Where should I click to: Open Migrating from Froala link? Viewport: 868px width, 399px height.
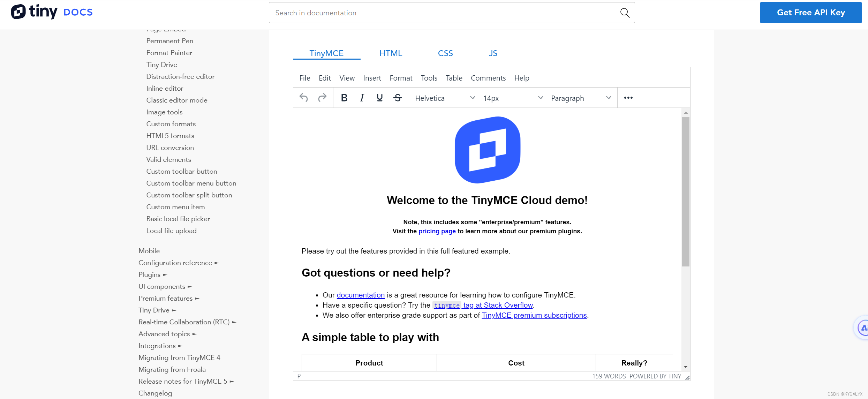(x=172, y=369)
